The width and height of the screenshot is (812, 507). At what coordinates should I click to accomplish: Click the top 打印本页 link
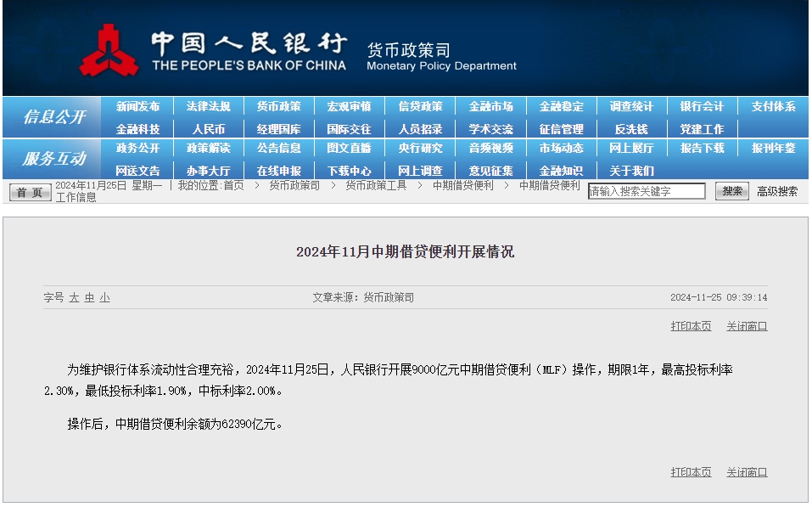tap(691, 326)
